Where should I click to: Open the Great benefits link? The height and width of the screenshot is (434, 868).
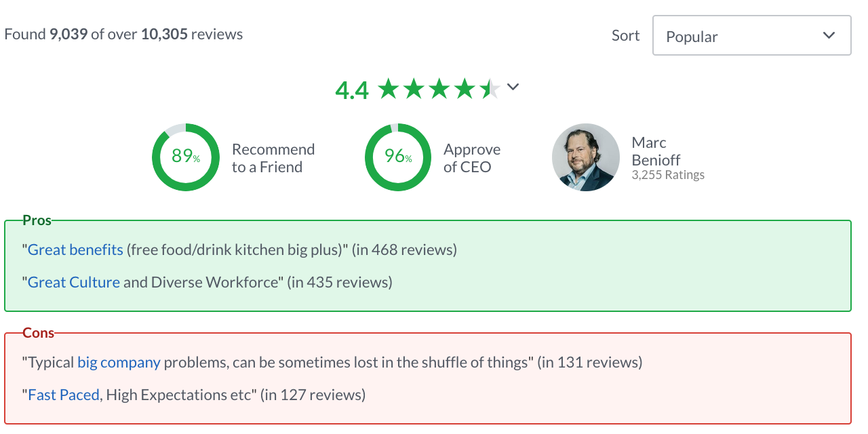coord(75,250)
